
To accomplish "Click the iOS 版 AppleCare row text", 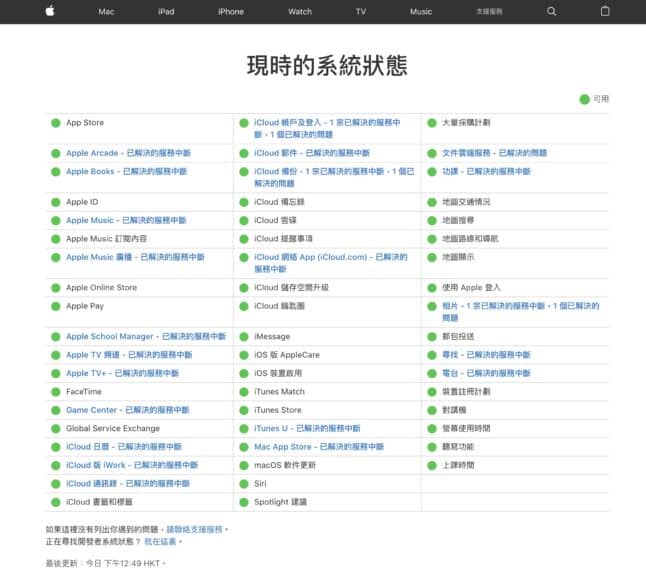I will tap(287, 355).
